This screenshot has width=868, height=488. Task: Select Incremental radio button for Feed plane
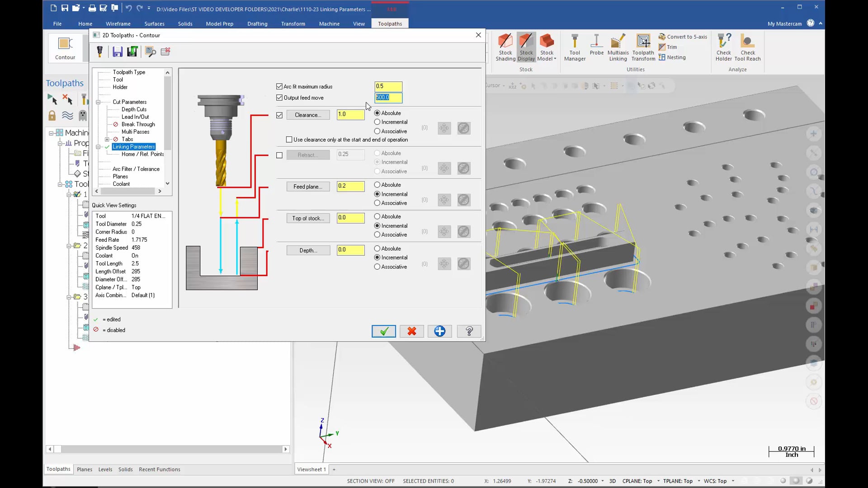pyautogui.click(x=377, y=194)
